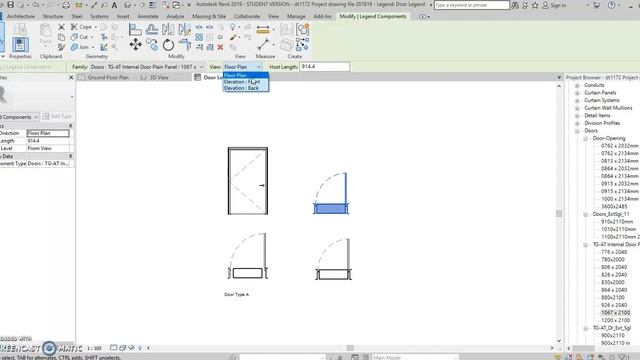640x360 pixels.
Task: Choose Elevation : Front in the View list
Action: point(246,82)
